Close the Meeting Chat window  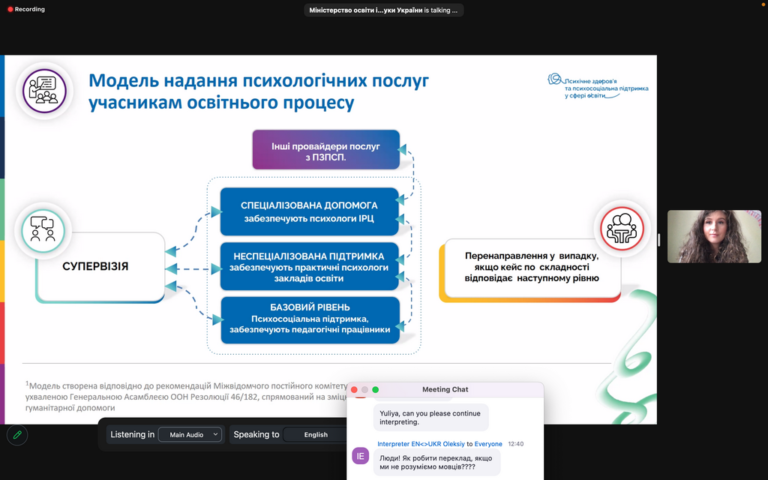354,389
